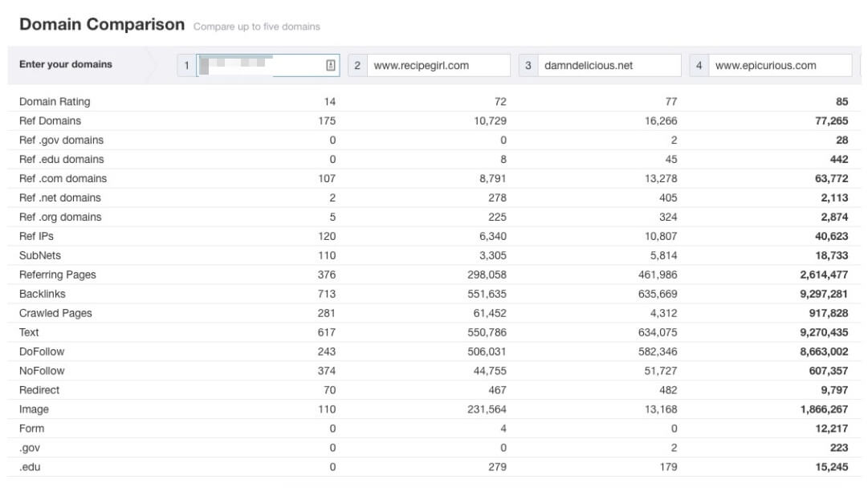Click the Crawled Pages row label
Image resolution: width=868 pixels, height=496 pixels.
55,313
